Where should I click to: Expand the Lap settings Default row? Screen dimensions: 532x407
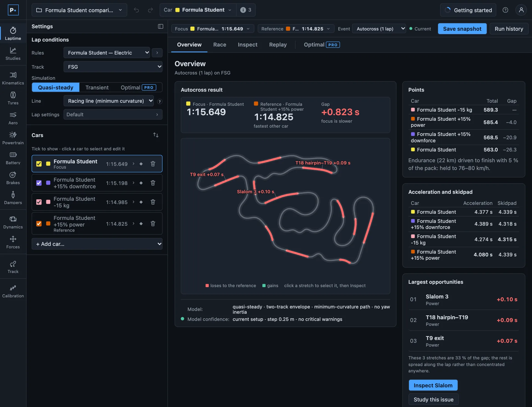point(113,114)
